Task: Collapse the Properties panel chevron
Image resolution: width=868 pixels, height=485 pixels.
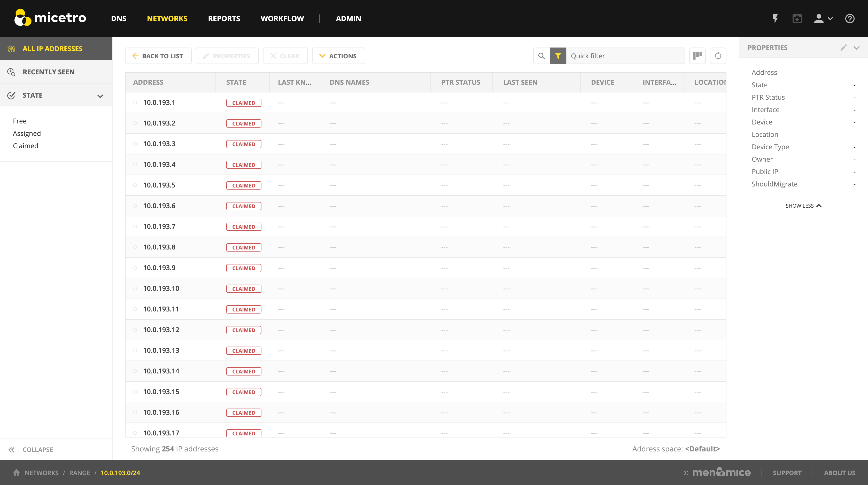Action: pyautogui.click(x=857, y=48)
